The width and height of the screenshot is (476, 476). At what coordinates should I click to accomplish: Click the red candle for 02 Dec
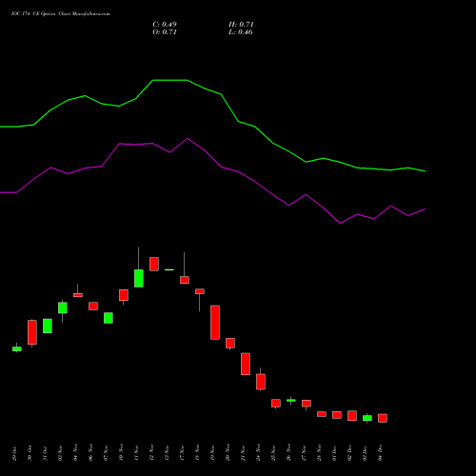[x=352, y=416]
